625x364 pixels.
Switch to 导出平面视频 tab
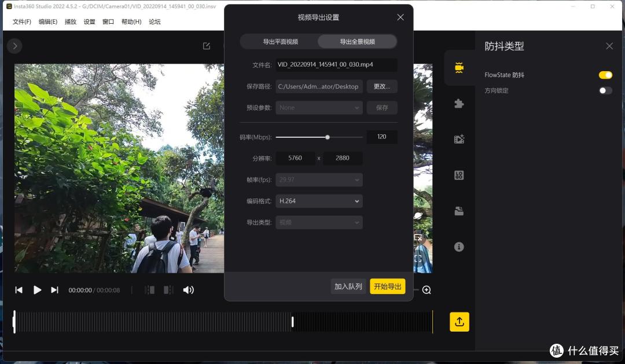280,42
